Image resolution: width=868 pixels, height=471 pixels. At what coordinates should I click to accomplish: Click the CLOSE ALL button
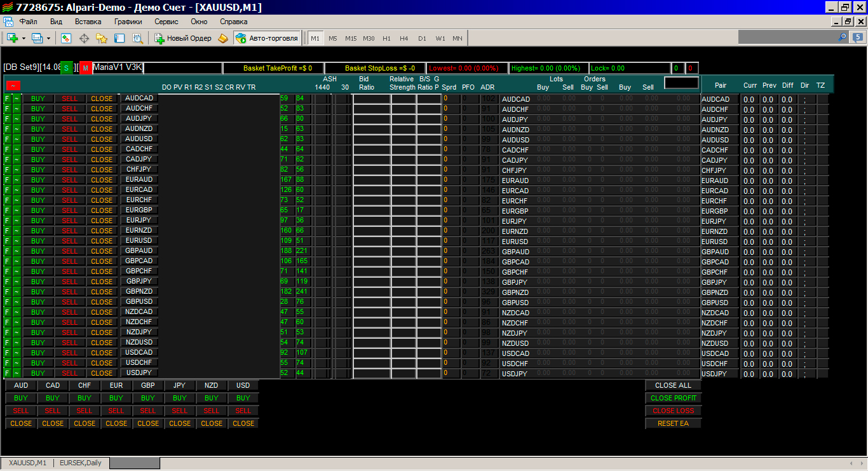673,385
